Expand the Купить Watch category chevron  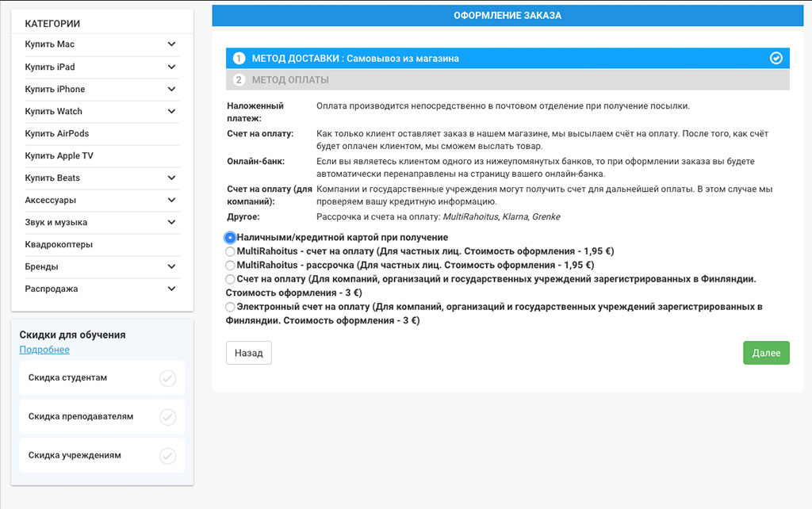(x=171, y=111)
